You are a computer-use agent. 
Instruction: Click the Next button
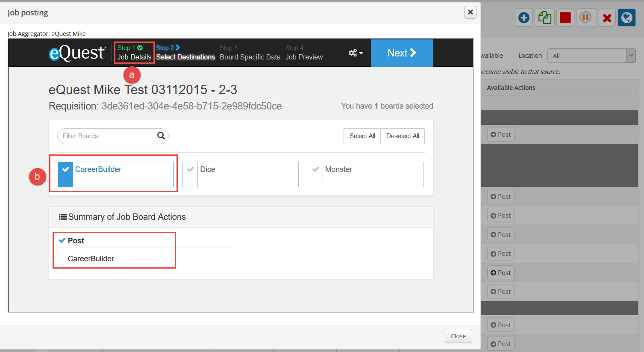(x=402, y=53)
